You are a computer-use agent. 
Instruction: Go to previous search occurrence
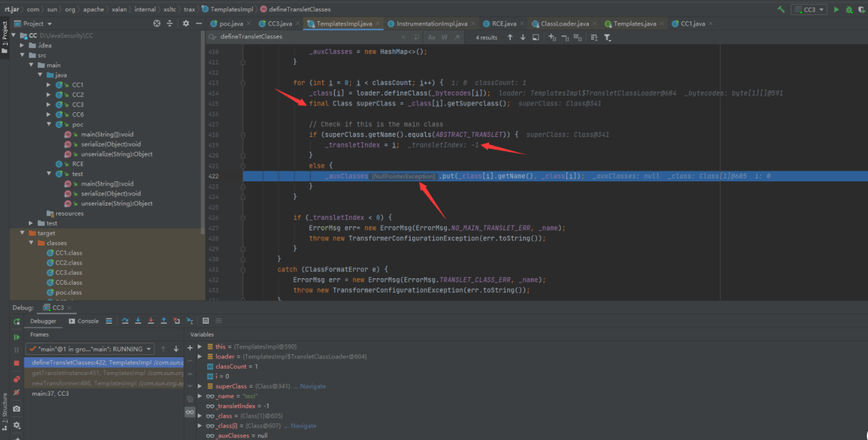[x=510, y=37]
